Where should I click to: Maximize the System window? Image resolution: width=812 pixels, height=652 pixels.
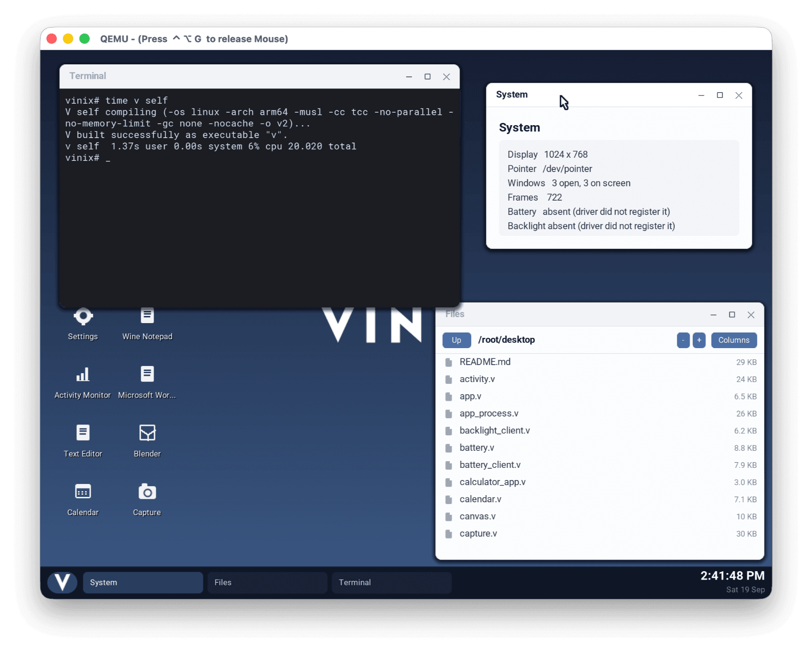[x=720, y=95]
